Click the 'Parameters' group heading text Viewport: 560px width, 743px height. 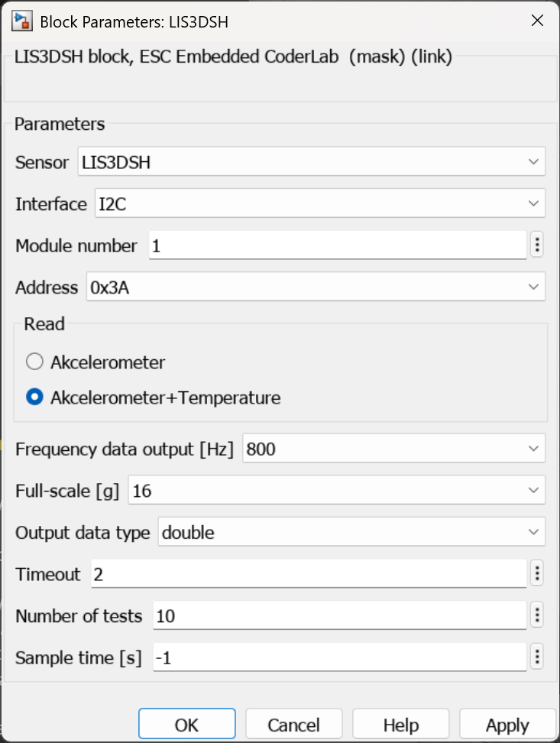60,124
